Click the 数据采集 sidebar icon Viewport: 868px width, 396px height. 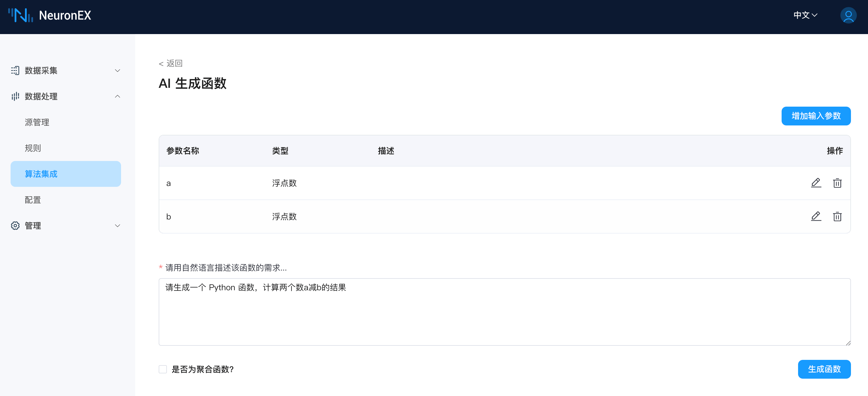[x=15, y=71]
